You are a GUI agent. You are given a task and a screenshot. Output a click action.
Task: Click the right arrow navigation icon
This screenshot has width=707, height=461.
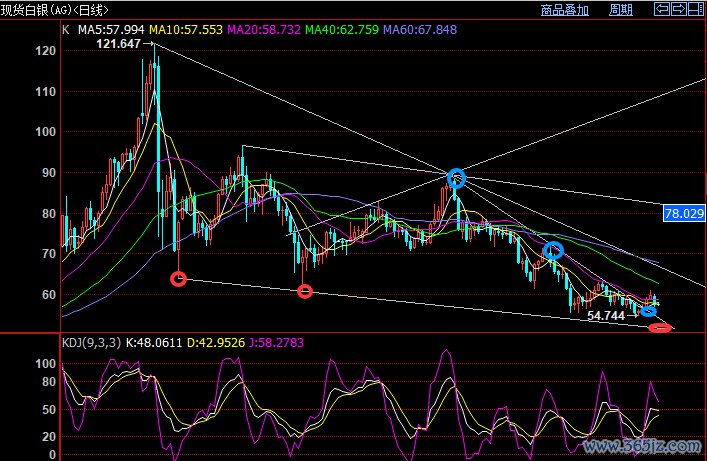679,9
